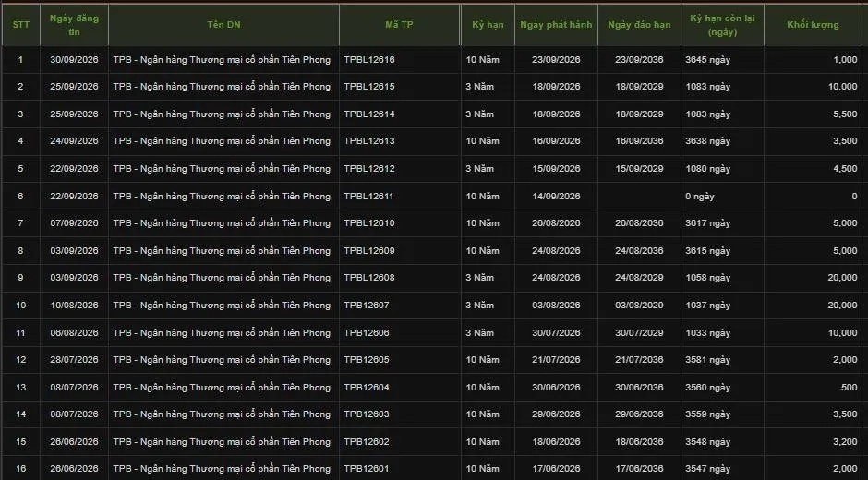Image resolution: width=868 pixels, height=480 pixels.
Task: Click issue date 16/09/2026
Action: 556,141
